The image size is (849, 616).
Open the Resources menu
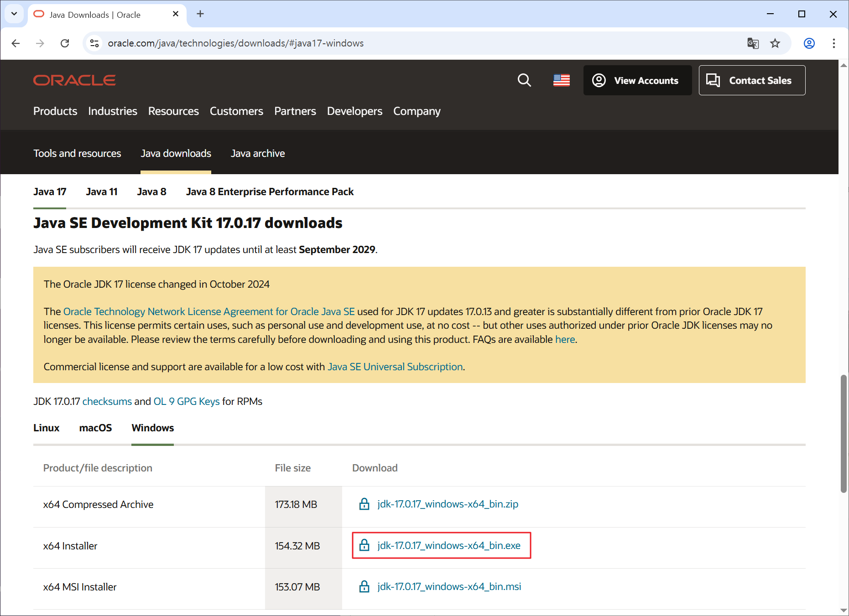coord(173,111)
